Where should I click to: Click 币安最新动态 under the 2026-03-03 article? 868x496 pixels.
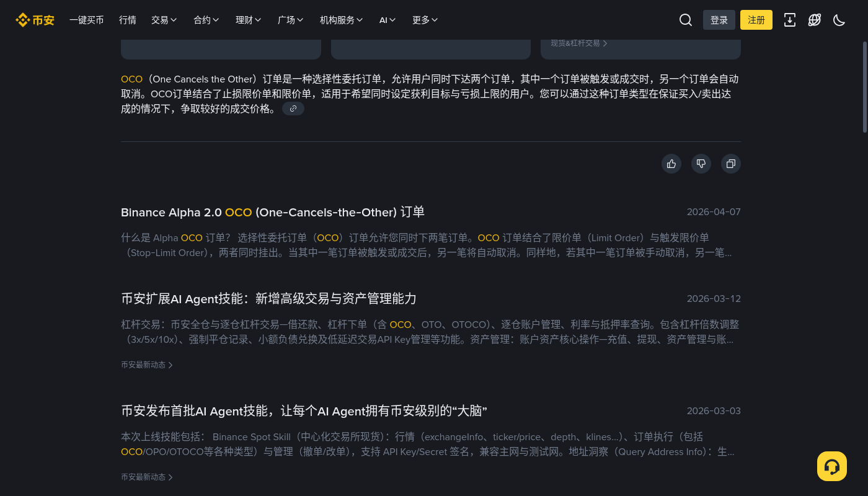pos(147,477)
